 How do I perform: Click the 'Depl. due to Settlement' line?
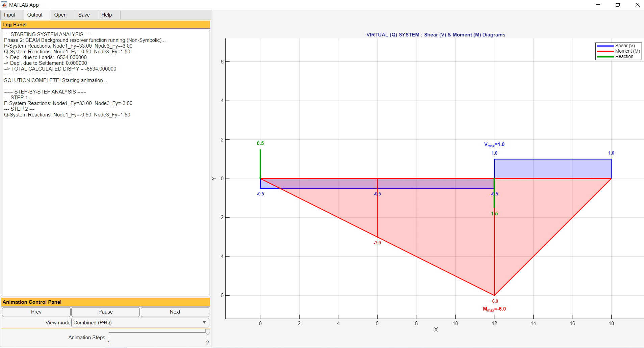click(46, 63)
